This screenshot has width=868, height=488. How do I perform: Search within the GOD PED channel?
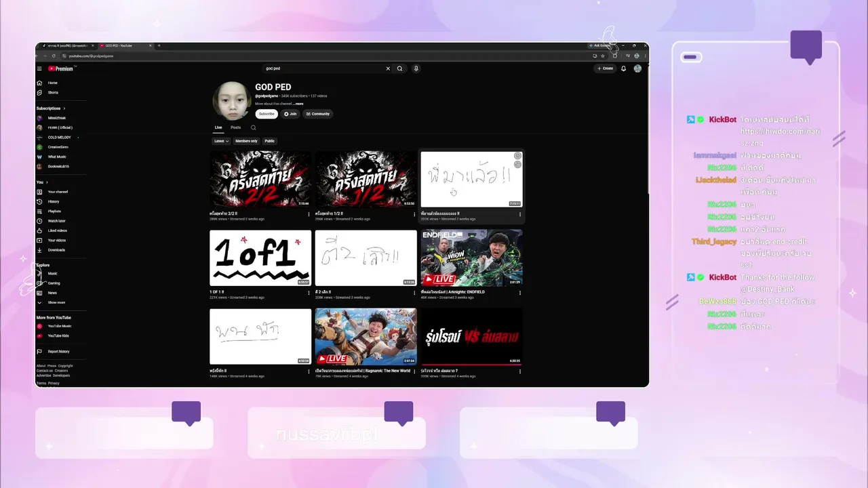coord(253,127)
